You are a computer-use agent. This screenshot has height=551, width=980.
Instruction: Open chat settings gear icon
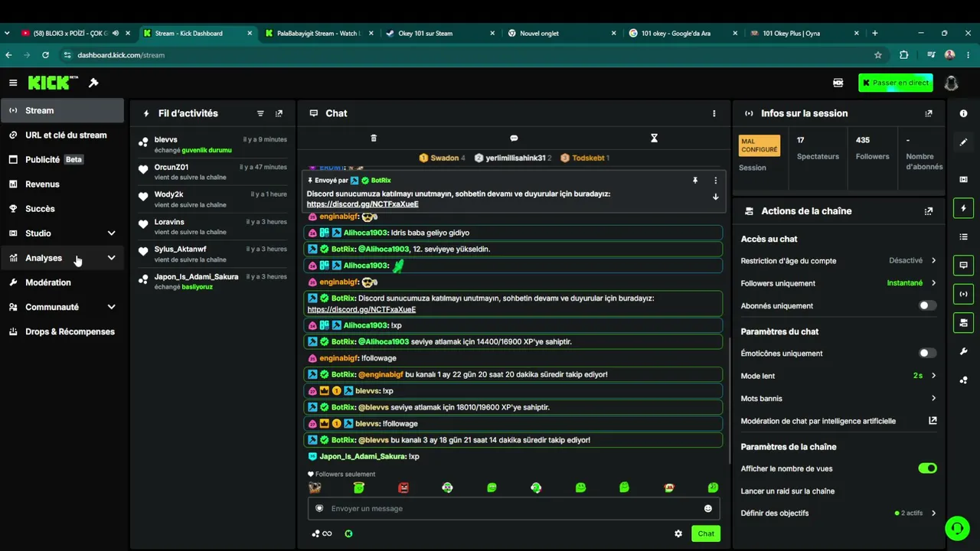tap(678, 533)
